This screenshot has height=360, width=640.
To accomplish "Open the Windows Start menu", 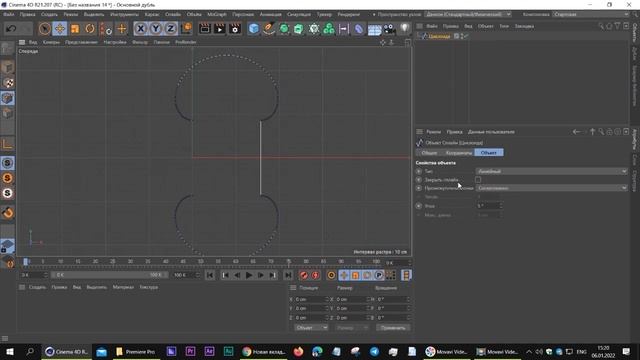I will (10, 351).
